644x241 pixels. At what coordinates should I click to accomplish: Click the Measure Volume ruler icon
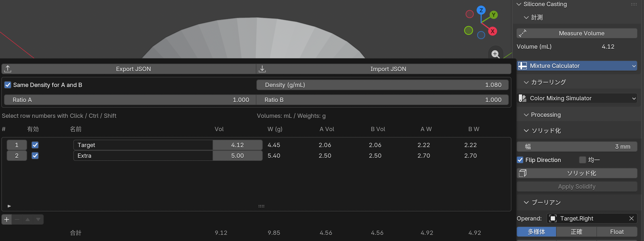click(523, 33)
